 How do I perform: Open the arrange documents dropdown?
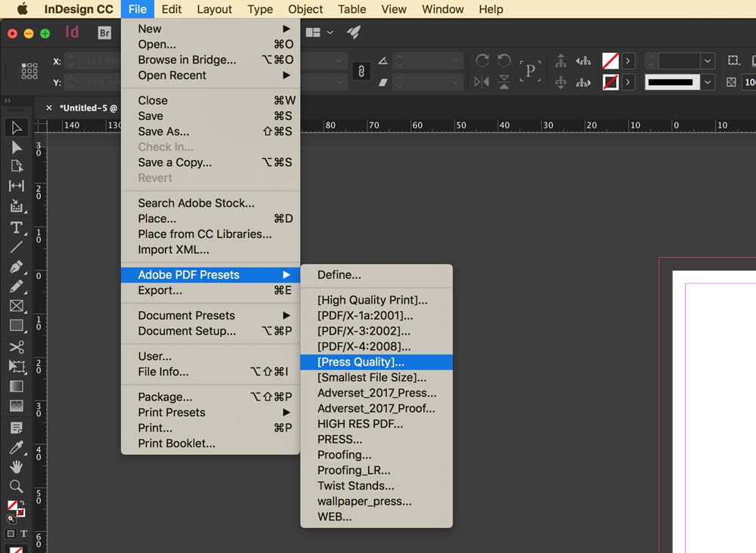coord(319,32)
